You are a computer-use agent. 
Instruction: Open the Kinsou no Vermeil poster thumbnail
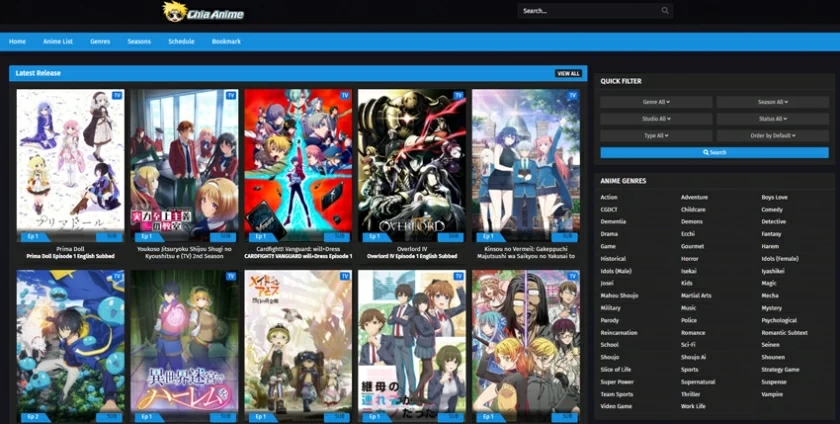[x=526, y=166]
